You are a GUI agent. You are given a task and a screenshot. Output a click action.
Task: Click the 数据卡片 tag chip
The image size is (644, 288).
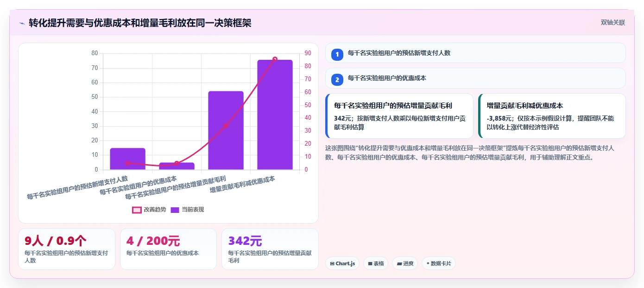pos(439,263)
